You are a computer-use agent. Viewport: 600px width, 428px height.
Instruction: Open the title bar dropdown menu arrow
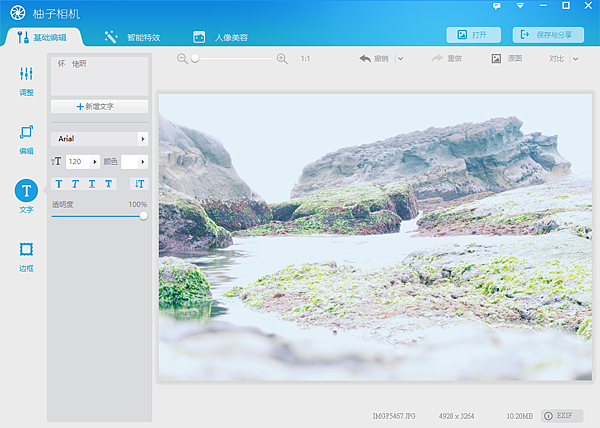pos(520,6)
